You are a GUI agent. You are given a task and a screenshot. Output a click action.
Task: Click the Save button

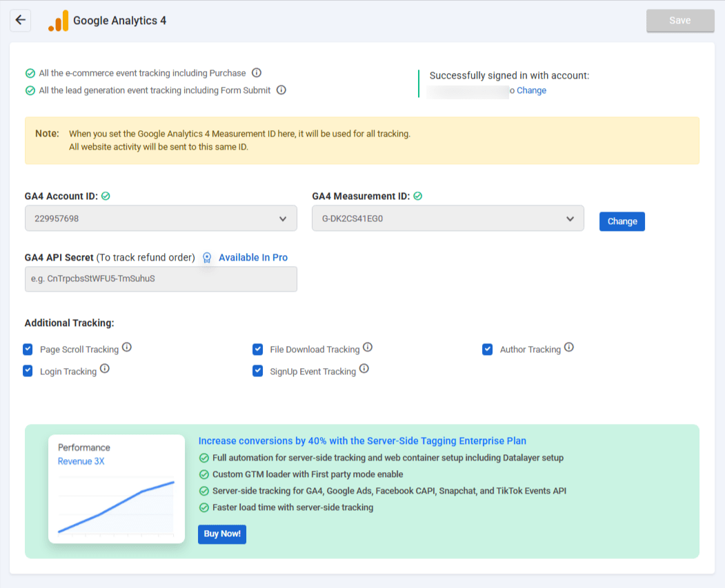(x=680, y=20)
